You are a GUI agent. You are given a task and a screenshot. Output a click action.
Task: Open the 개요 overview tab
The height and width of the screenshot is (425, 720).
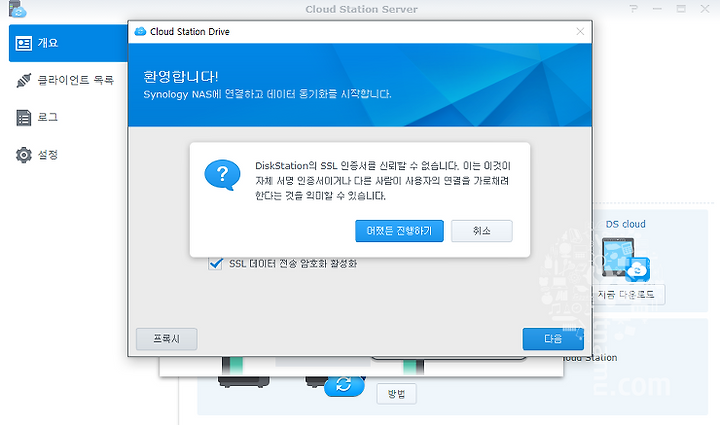point(68,43)
